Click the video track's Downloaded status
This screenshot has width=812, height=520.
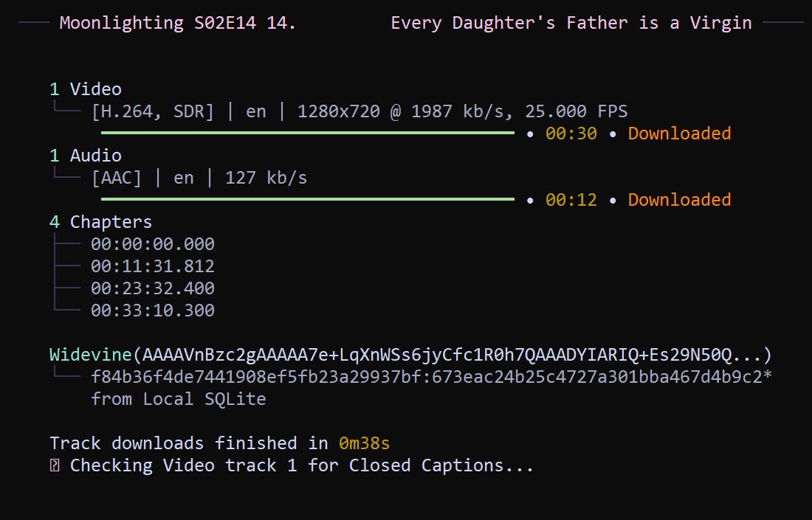click(x=679, y=134)
